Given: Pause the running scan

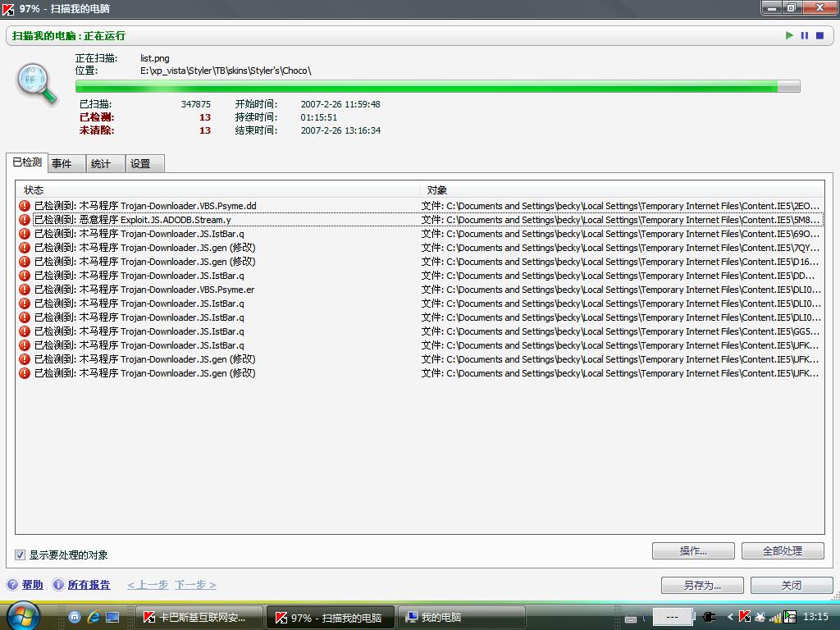Looking at the screenshot, I should pos(804,35).
